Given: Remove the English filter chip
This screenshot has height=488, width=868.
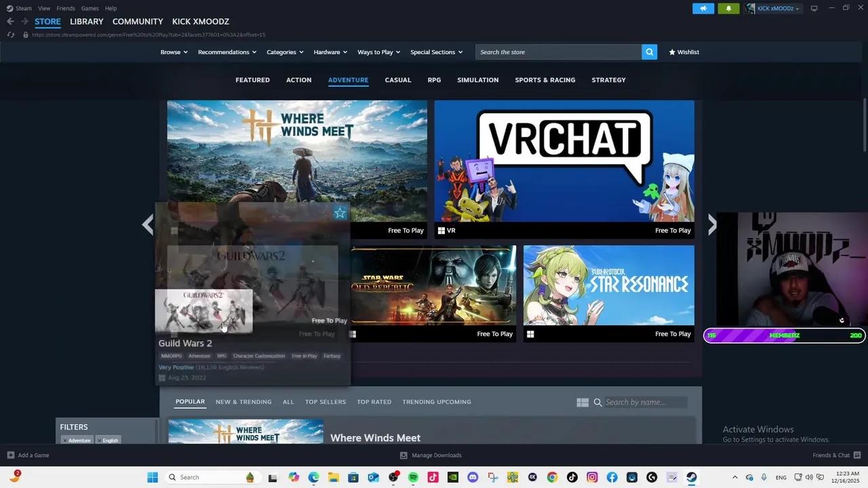Looking at the screenshot, I should pyautogui.click(x=99, y=441).
